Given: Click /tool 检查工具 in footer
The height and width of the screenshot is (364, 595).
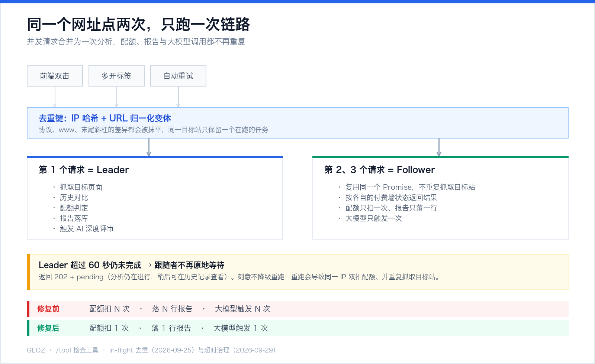Looking at the screenshot, I should 77,350.
